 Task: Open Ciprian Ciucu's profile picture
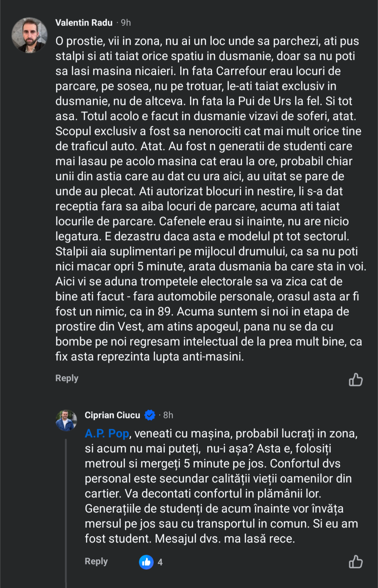pos(66,420)
